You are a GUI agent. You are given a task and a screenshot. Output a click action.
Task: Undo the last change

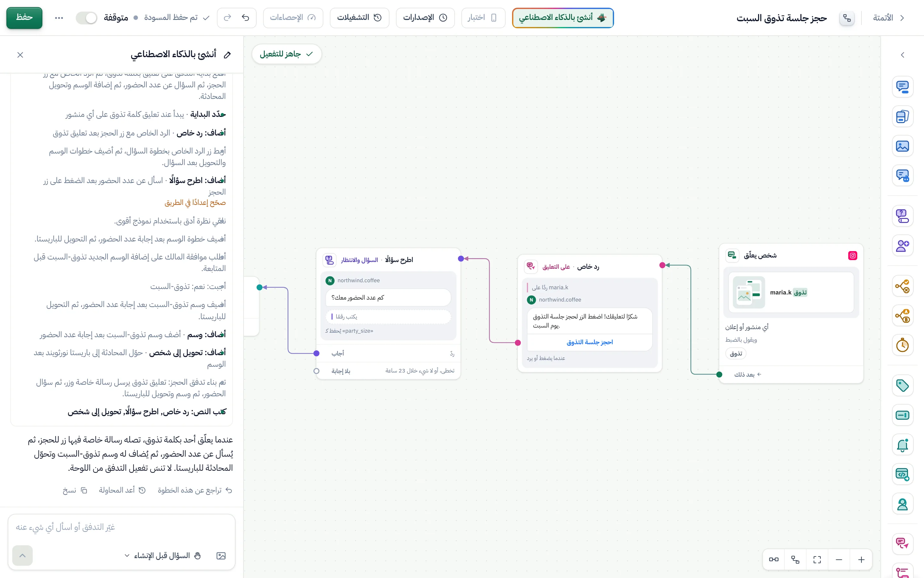click(245, 18)
